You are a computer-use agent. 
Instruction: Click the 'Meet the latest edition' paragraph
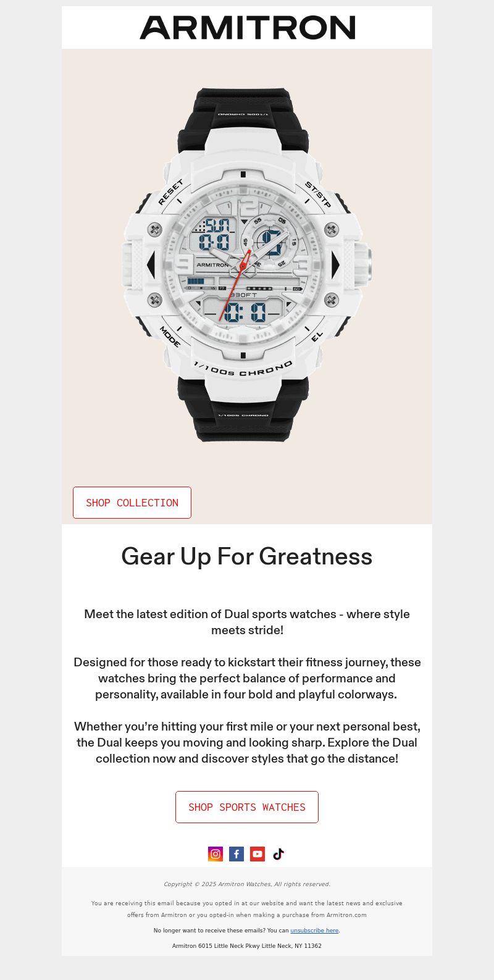(x=247, y=622)
